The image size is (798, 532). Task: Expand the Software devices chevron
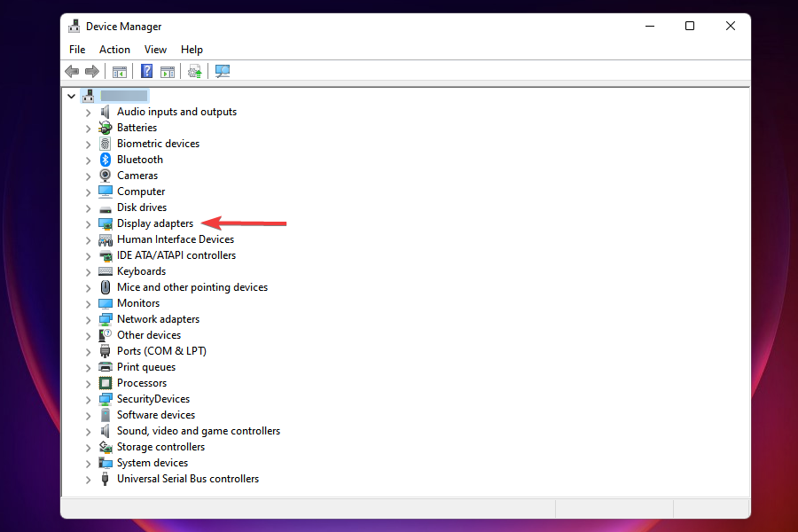pos(88,416)
